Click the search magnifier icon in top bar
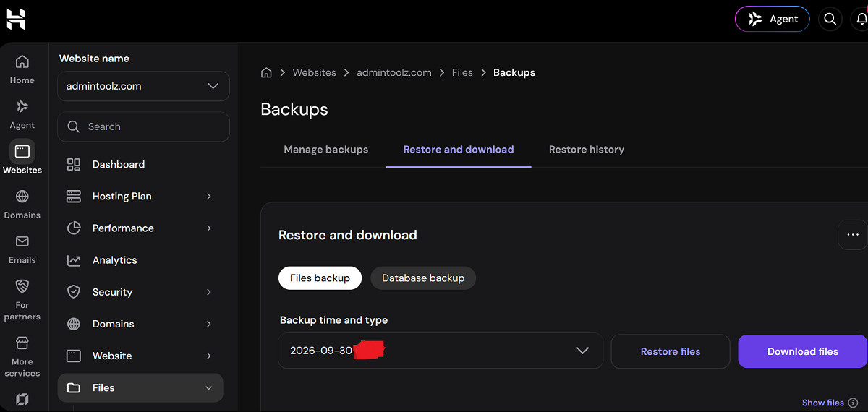Image resolution: width=868 pixels, height=412 pixels. (830, 19)
